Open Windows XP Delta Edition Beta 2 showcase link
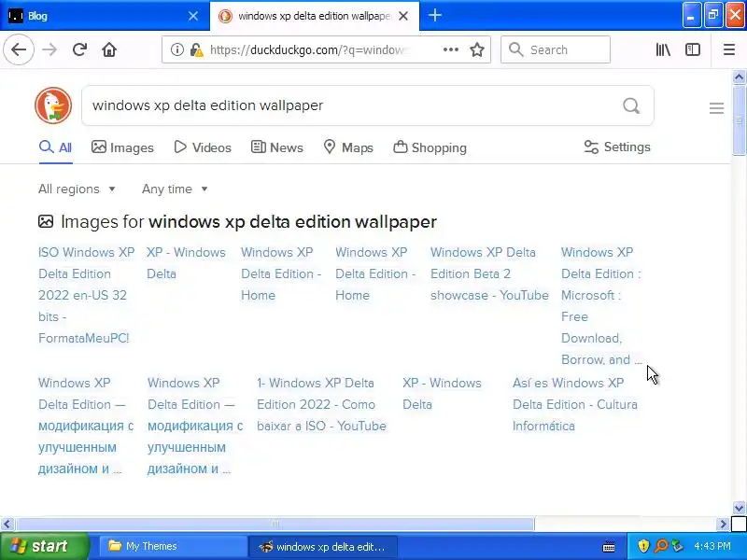This screenshot has width=747, height=560. pyautogui.click(x=489, y=273)
